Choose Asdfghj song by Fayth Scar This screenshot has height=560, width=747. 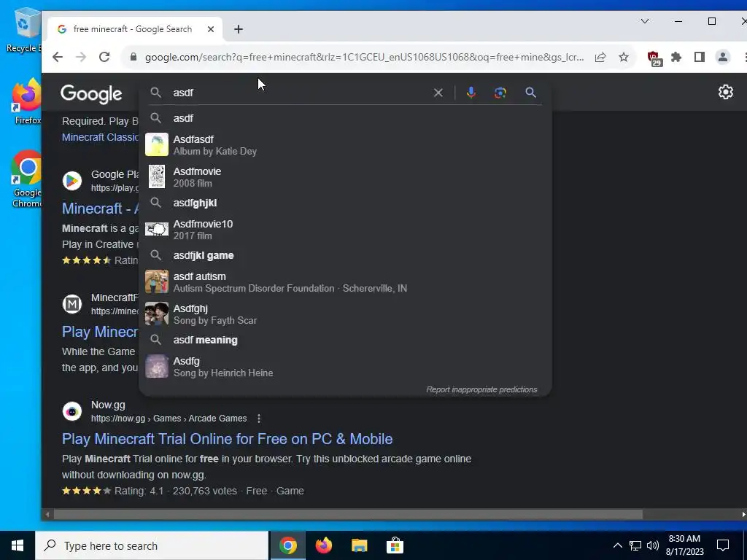(345, 314)
